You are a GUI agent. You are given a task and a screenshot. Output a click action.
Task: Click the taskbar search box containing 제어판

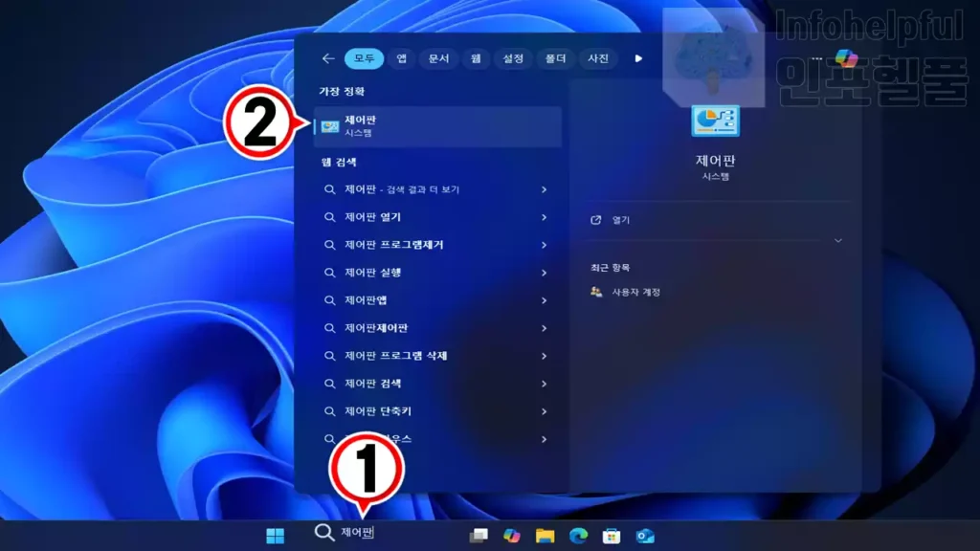[x=383, y=533]
